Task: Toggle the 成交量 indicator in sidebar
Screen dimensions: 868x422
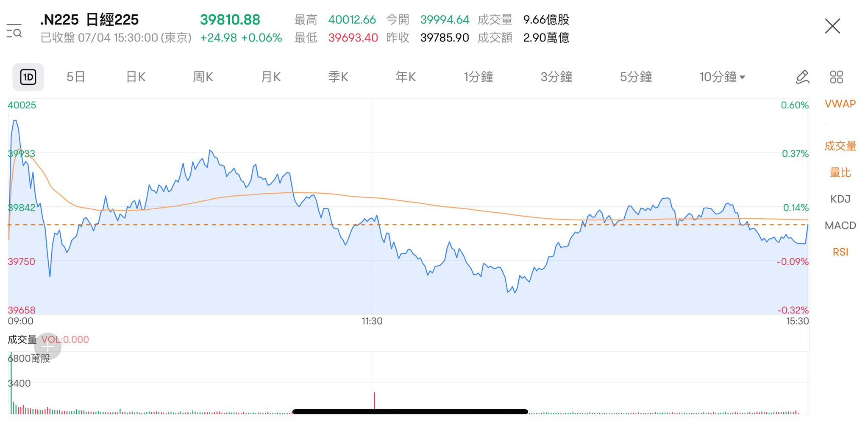Action: pos(840,146)
